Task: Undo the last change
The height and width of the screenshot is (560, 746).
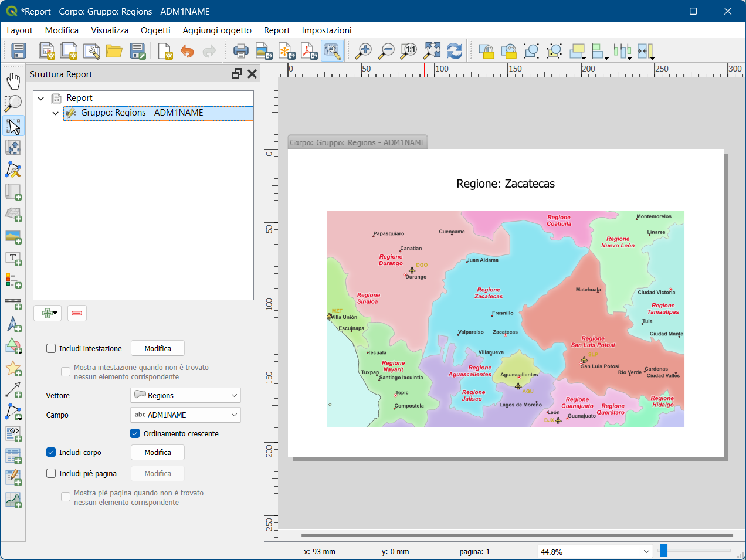Action: click(187, 51)
